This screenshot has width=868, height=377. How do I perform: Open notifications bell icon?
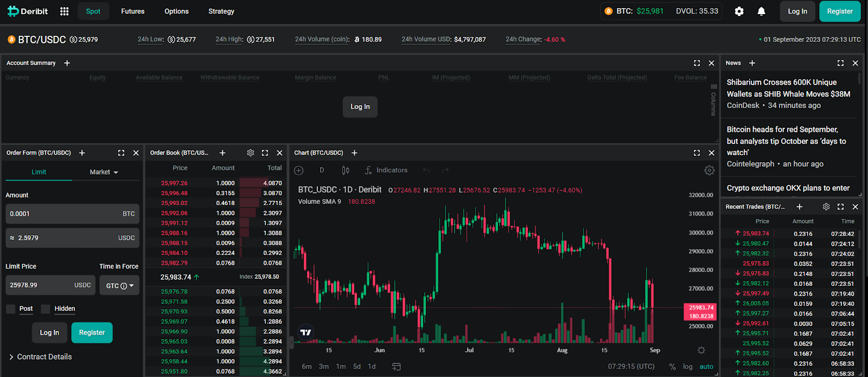[761, 11]
